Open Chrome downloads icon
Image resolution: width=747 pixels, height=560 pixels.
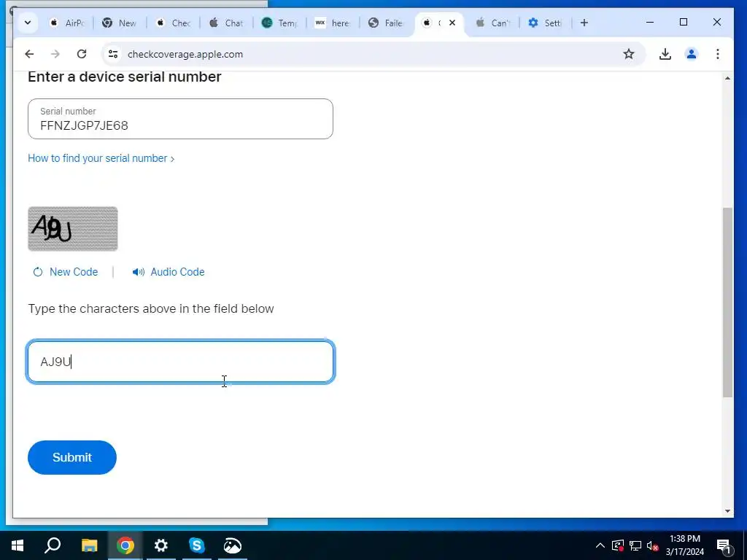pyautogui.click(x=665, y=54)
